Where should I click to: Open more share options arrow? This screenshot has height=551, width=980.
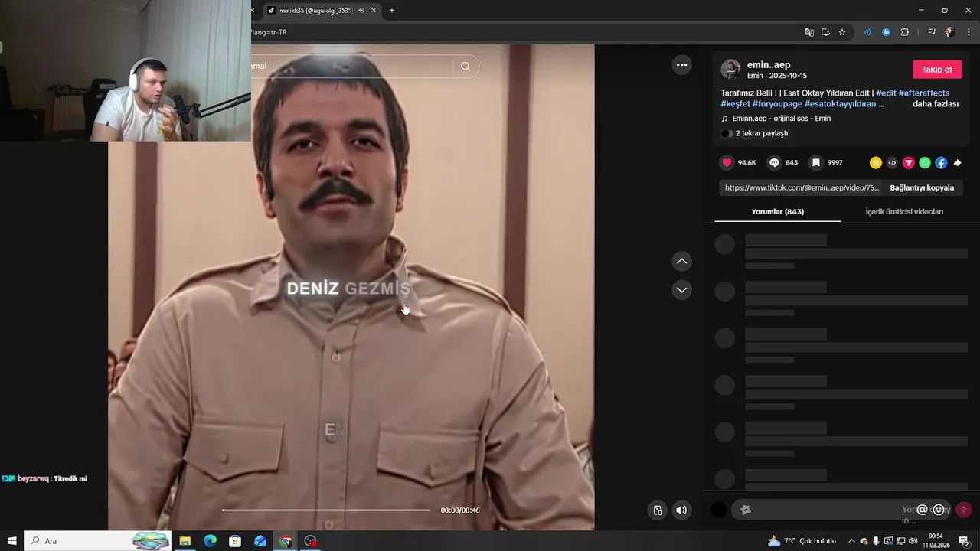coord(957,162)
